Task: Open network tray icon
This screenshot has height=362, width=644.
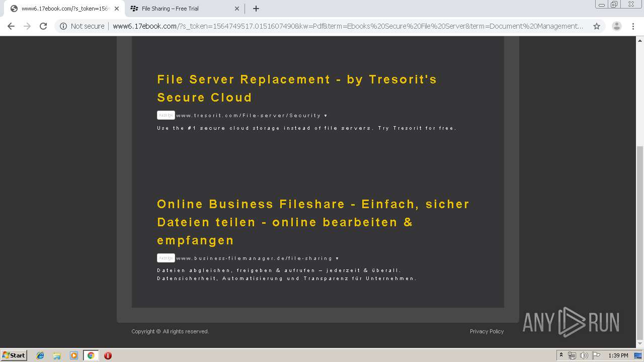Action: [x=572, y=355]
